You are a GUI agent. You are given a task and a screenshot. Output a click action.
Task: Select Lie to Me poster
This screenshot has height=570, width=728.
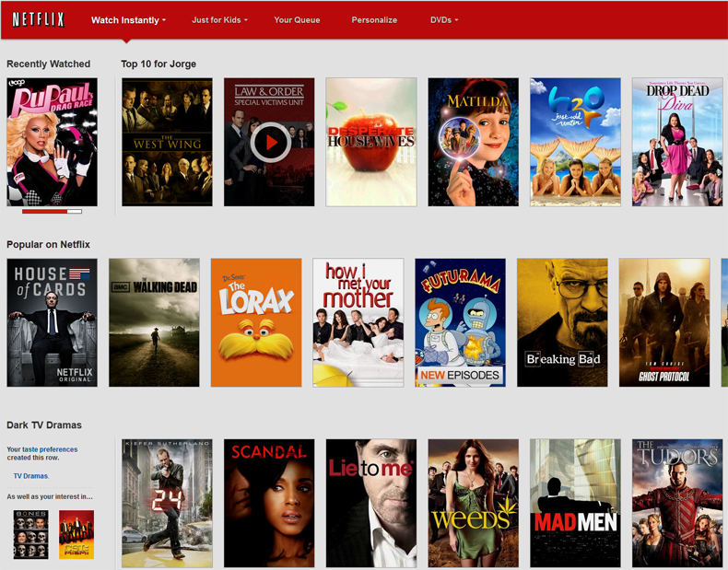pos(371,503)
